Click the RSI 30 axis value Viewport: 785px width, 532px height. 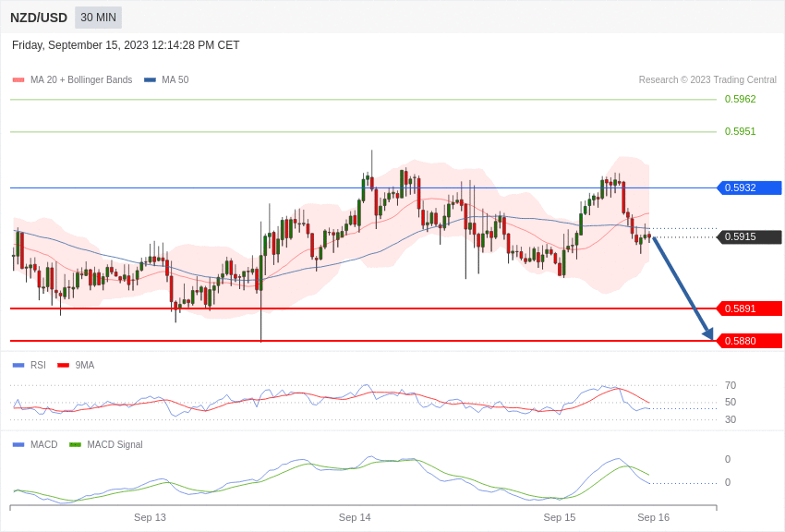tap(731, 419)
